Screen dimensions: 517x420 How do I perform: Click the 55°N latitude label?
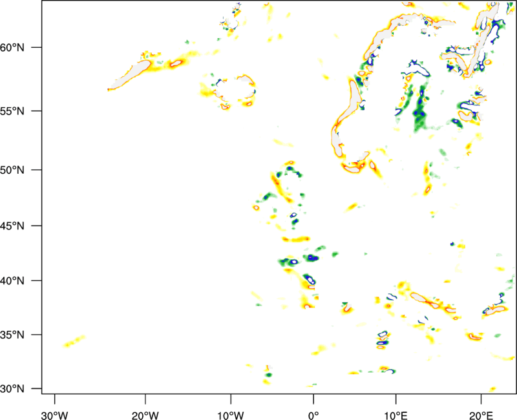pos(12,111)
